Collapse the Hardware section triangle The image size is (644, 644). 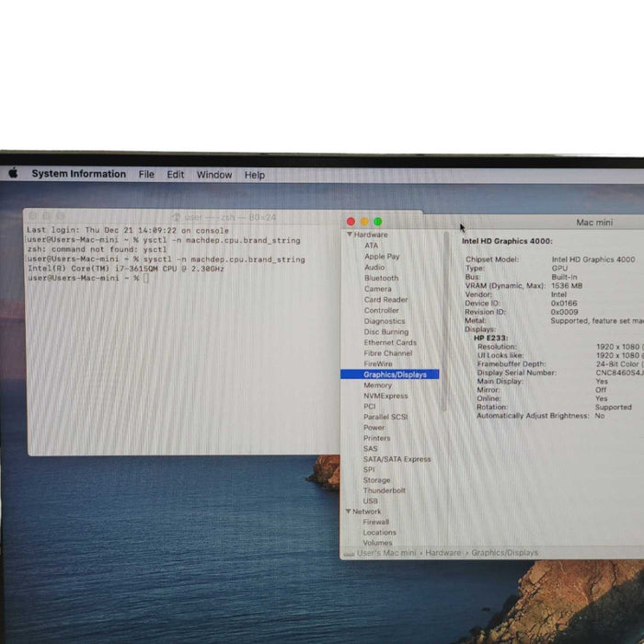(x=350, y=234)
